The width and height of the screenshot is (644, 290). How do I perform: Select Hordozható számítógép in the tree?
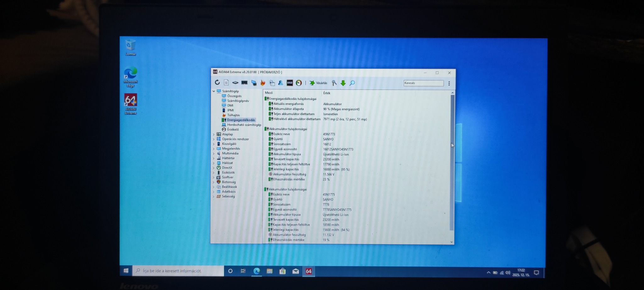pos(244,125)
